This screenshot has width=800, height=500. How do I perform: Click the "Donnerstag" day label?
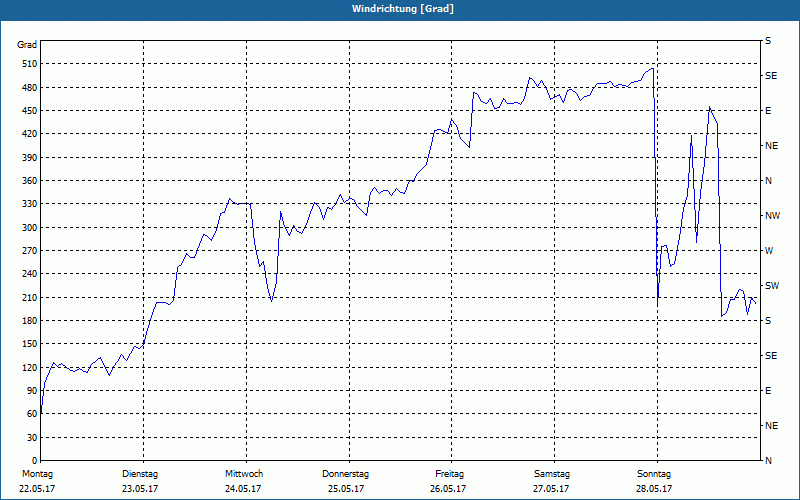[x=345, y=474]
